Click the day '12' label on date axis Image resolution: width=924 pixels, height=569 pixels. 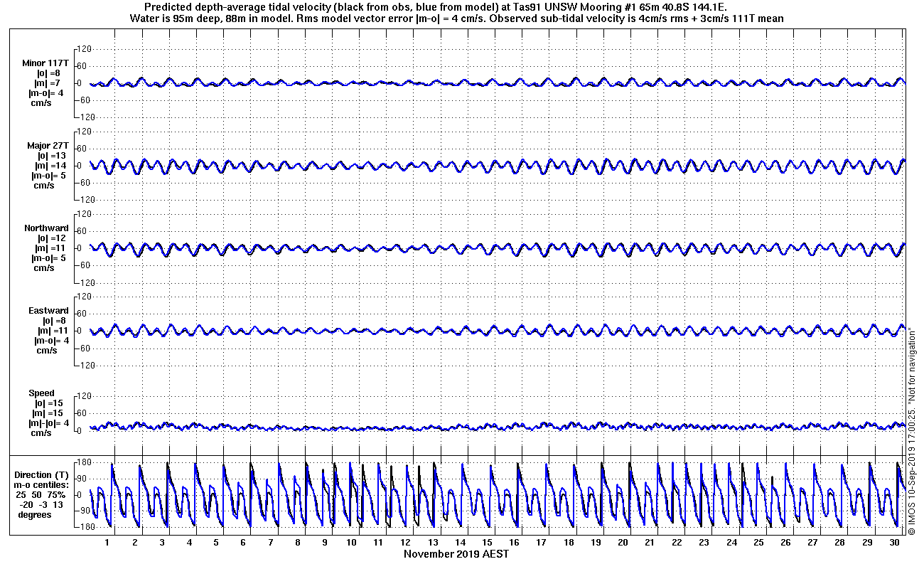(406, 543)
